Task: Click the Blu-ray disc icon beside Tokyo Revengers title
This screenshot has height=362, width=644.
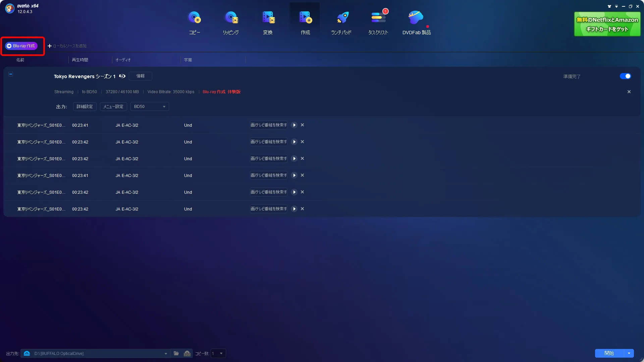Action: click(x=122, y=76)
